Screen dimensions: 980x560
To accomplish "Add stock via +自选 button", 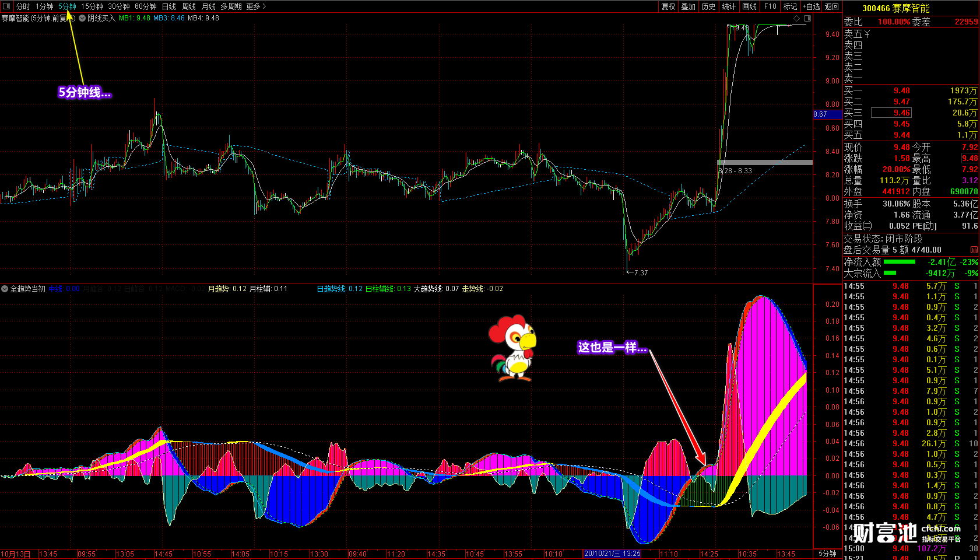I will pyautogui.click(x=811, y=6).
